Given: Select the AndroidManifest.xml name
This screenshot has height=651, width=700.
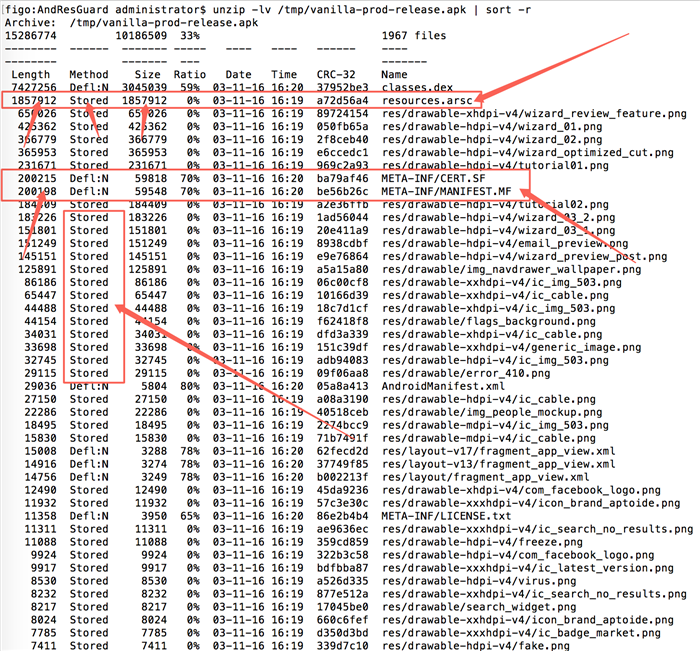Looking at the screenshot, I should [x=443, y=386].
